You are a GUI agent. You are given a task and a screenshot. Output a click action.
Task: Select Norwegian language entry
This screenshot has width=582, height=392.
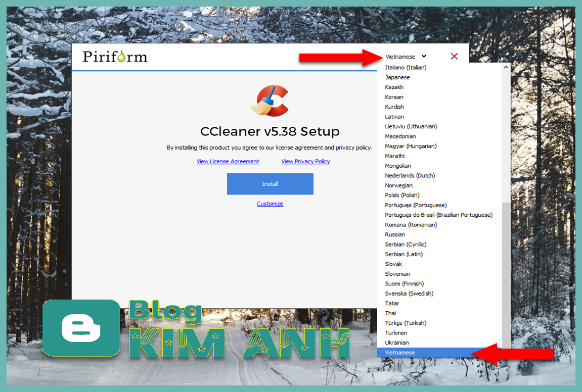439,185
